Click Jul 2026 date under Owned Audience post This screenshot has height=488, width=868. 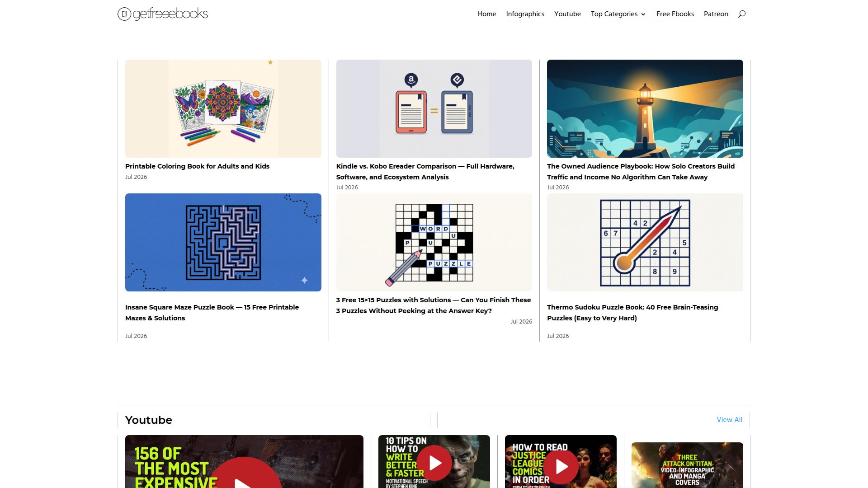coord(558,188)
